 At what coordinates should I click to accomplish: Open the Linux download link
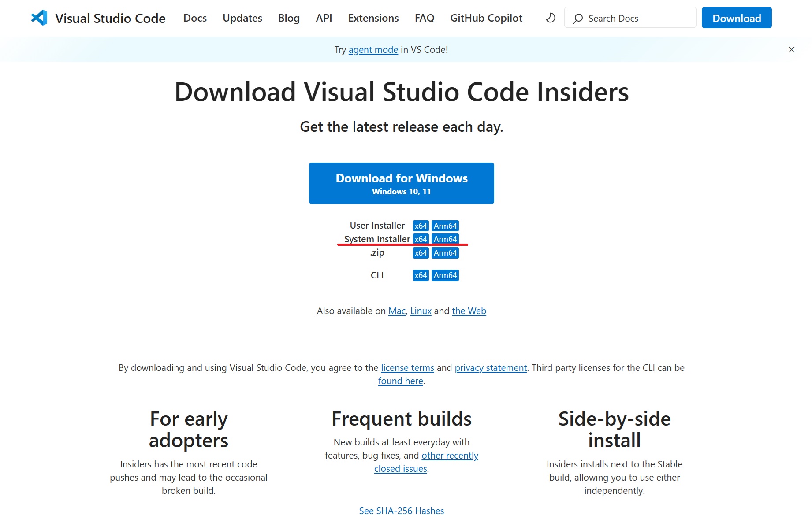pyautogui.click(x=421, y=311)
